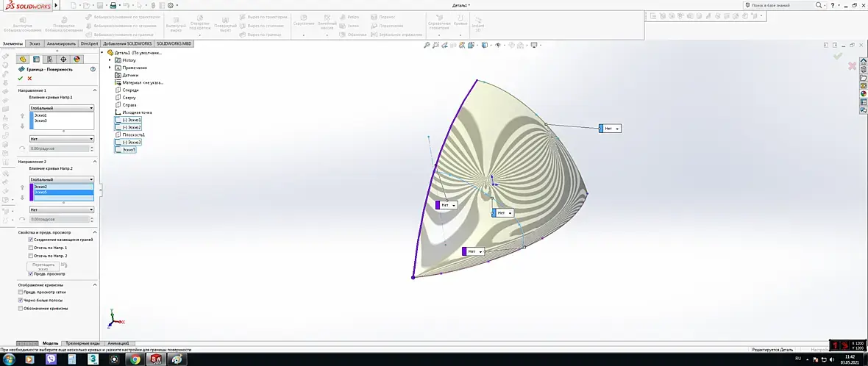The width and height of the screenshot is (868, 366).
Task: Click the Print icon in the top toolbar
Action: 113,6
